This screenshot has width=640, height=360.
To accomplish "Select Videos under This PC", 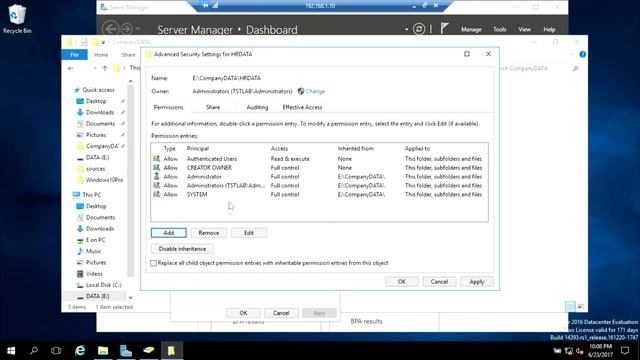I will 94,273.
